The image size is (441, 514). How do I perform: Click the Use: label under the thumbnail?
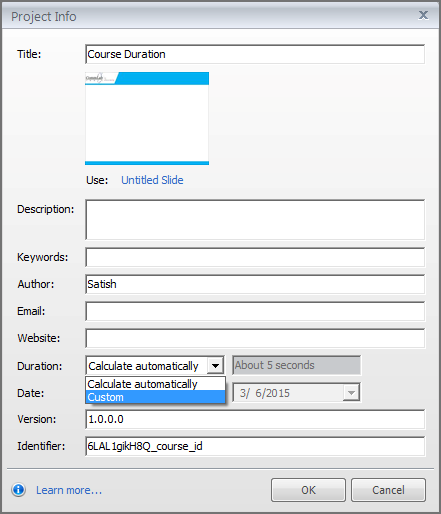[x=97, y=180]
